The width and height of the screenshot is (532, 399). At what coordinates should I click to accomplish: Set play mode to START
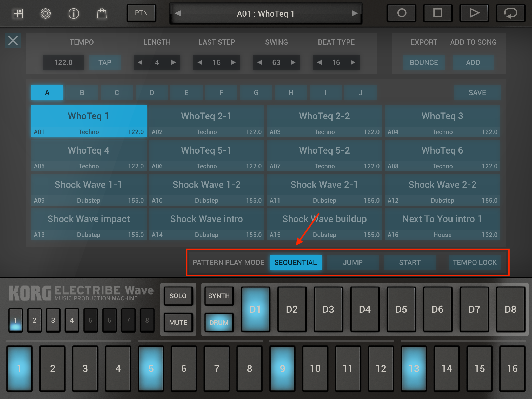410,262
